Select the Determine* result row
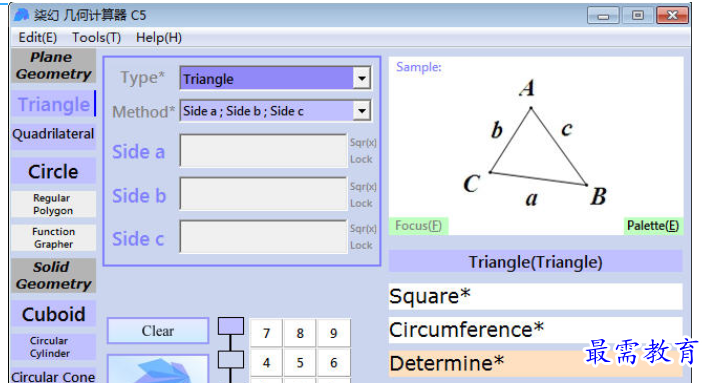Image resolution: width=707 pixels, height=383 pixels. [536, 363]
